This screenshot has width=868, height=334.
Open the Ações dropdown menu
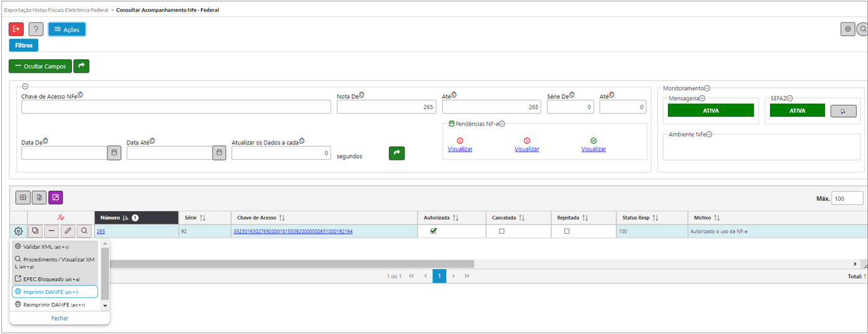click(x=67, y=29)
